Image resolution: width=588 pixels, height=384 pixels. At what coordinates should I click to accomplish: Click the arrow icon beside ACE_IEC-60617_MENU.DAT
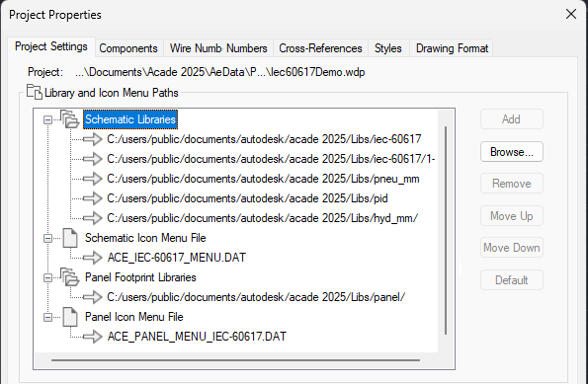point(92,258)
